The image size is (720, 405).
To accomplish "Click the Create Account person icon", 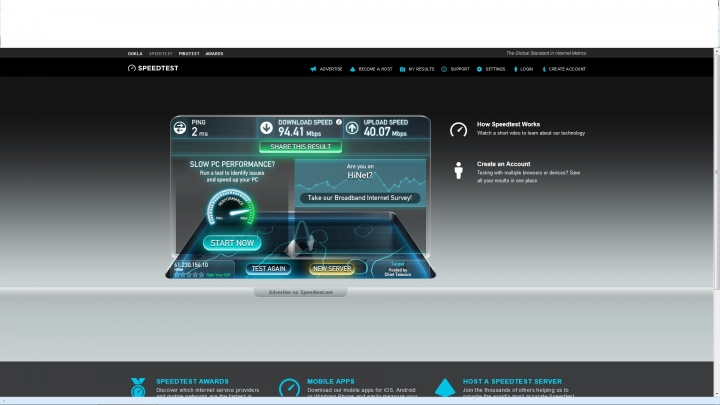I will coord(544,69).
